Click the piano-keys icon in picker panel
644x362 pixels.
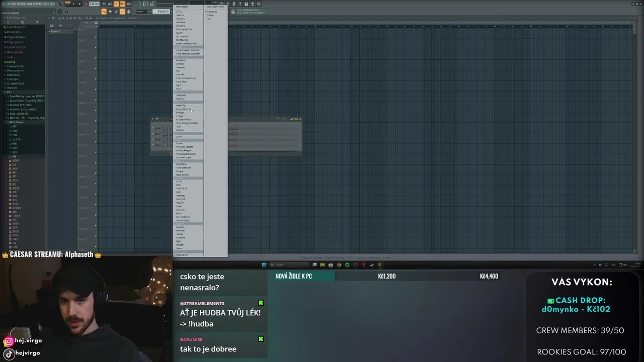[52, 26]
